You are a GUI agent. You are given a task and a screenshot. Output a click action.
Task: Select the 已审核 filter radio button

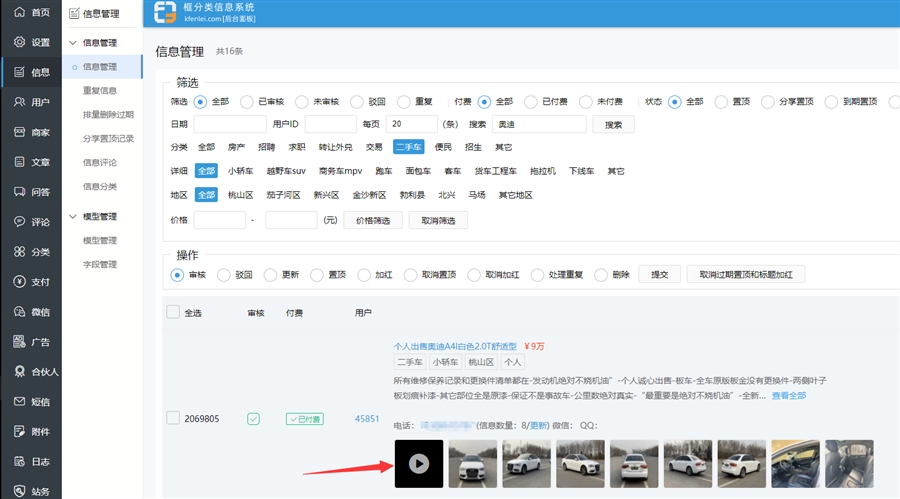pos(247,102)
